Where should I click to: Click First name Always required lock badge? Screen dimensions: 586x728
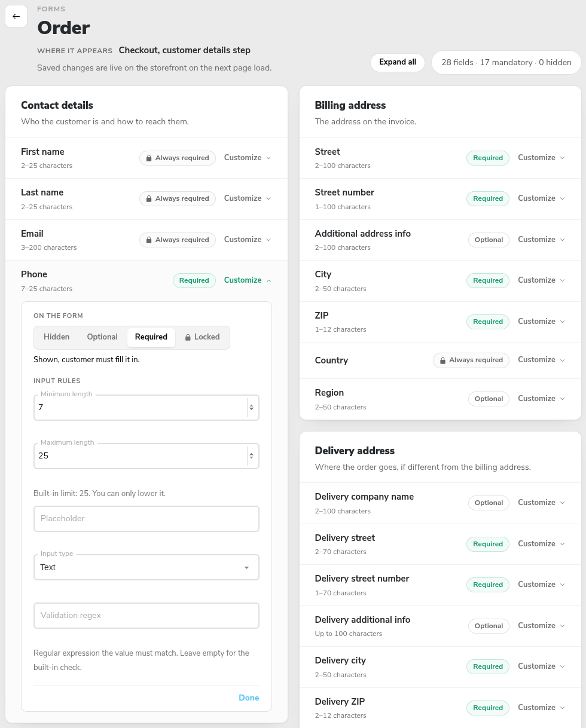[x=178, y=158]
